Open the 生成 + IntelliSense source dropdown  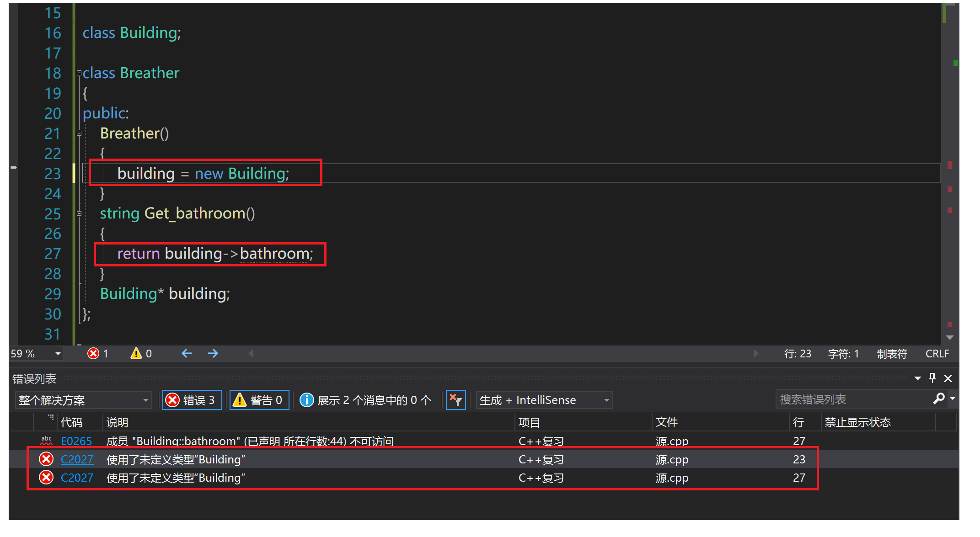tap(544, 400)
